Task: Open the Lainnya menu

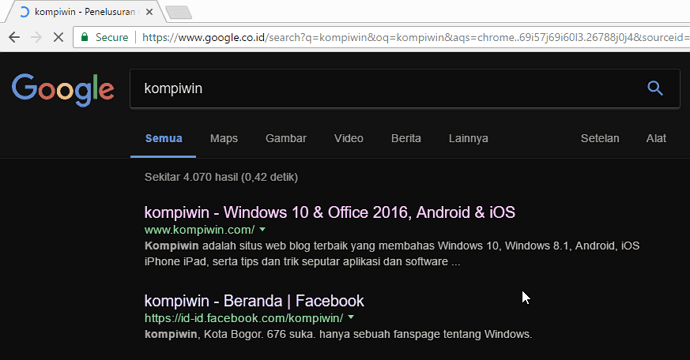Action: tap(468, 138)
